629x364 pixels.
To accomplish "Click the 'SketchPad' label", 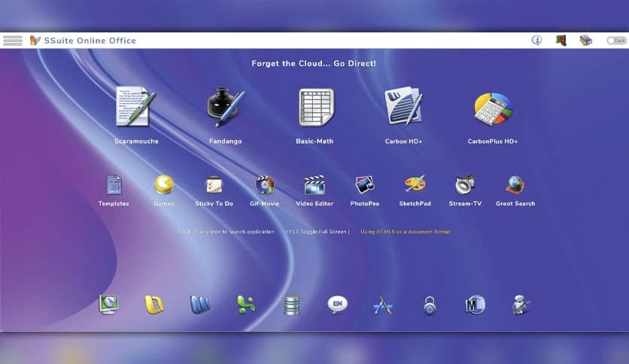I will pyautogui.click(x=415, y=204).
